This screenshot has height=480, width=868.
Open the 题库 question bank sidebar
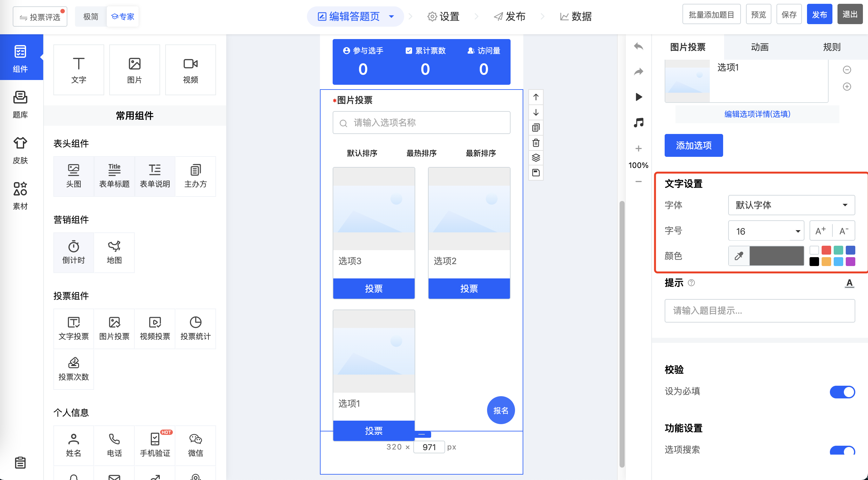click(x=20, y=104)
